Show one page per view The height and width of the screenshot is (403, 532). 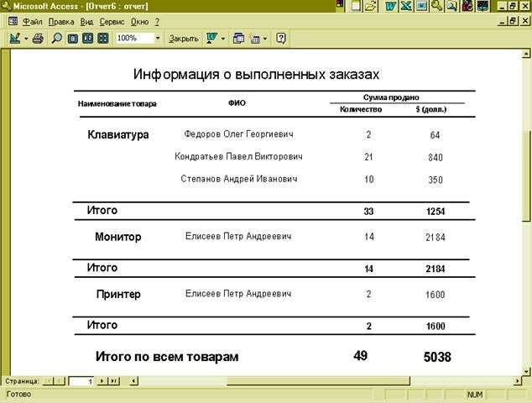click(73, 39)
